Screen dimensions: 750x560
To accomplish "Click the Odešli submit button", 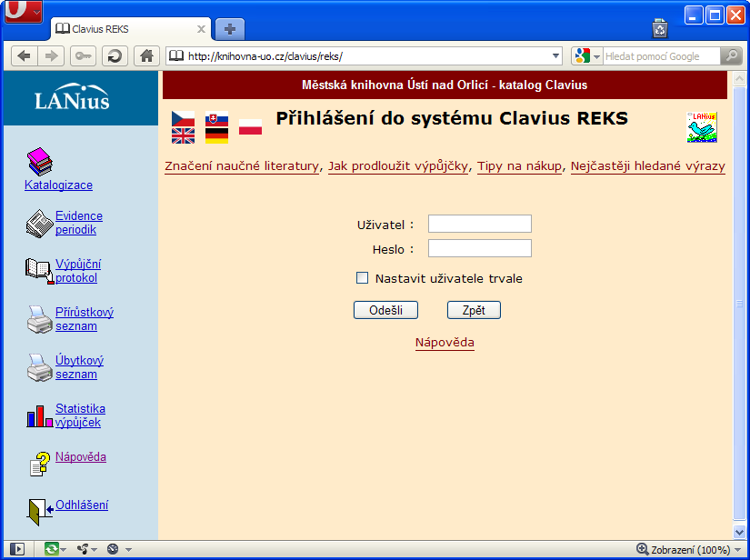I will (x=385, y=310).
